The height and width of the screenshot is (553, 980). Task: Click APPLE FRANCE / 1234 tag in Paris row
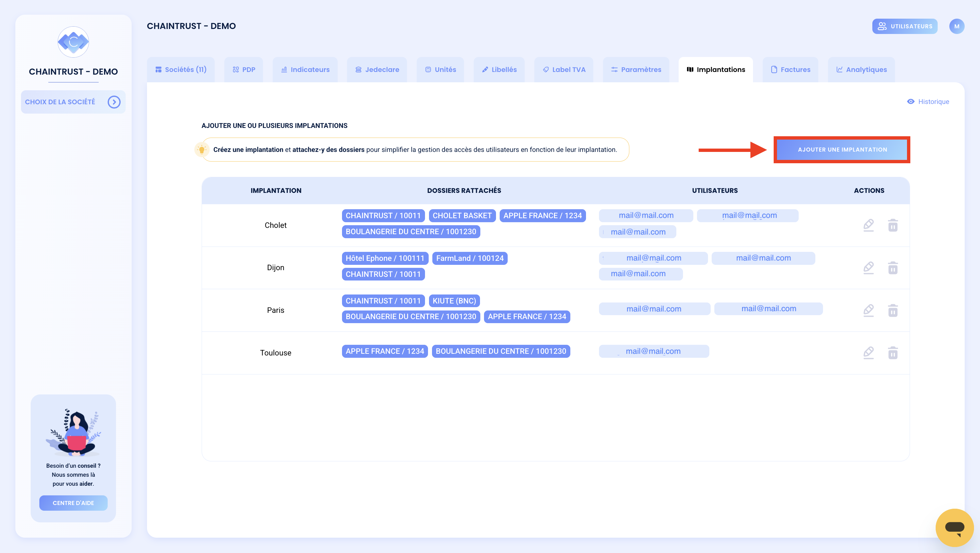[x=527, y=316]
